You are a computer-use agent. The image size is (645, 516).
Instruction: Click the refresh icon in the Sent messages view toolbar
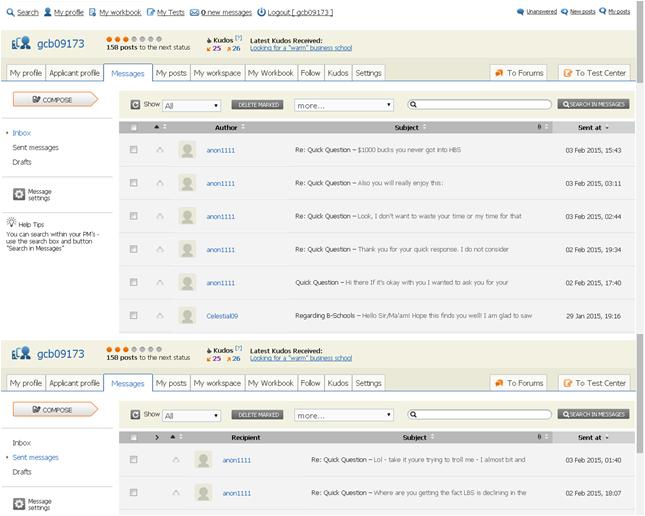135,414
